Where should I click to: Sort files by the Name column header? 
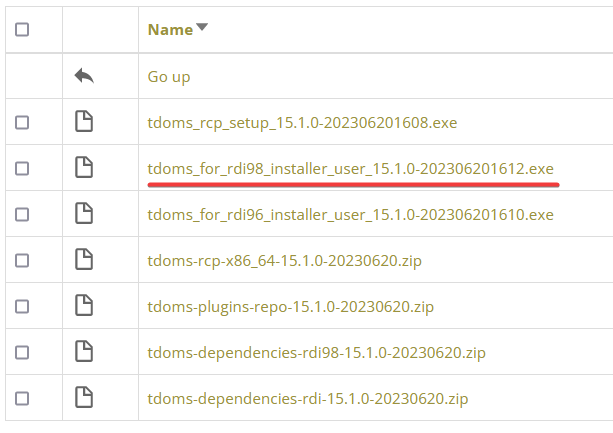[170, 30]
